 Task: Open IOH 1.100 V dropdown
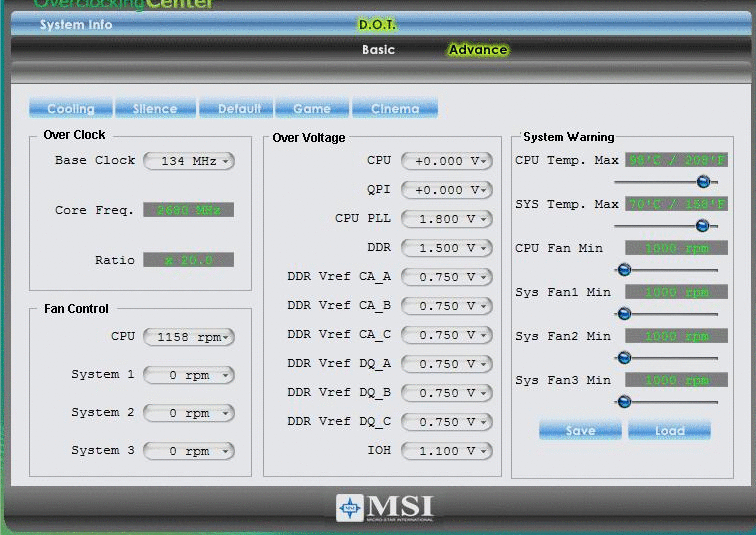447,450
